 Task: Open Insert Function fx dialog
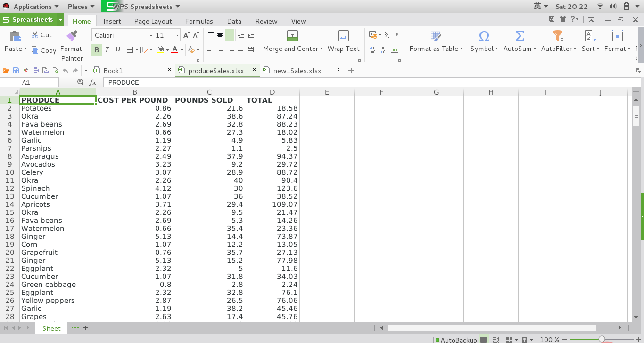point(93,82)
